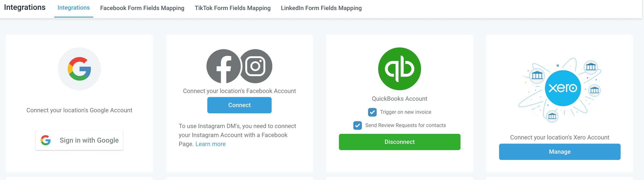Sign in with Google
644x180 pixels.
click(x=79, y=140)
